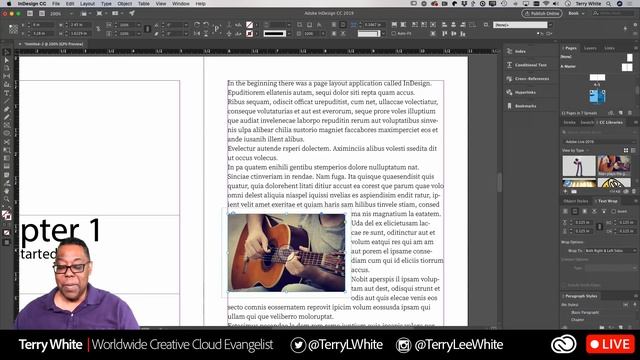Viewport: 640px width, 360px height.
Task: Enable the Auto-Fit checkbox
Action: (x=393, y=33)
